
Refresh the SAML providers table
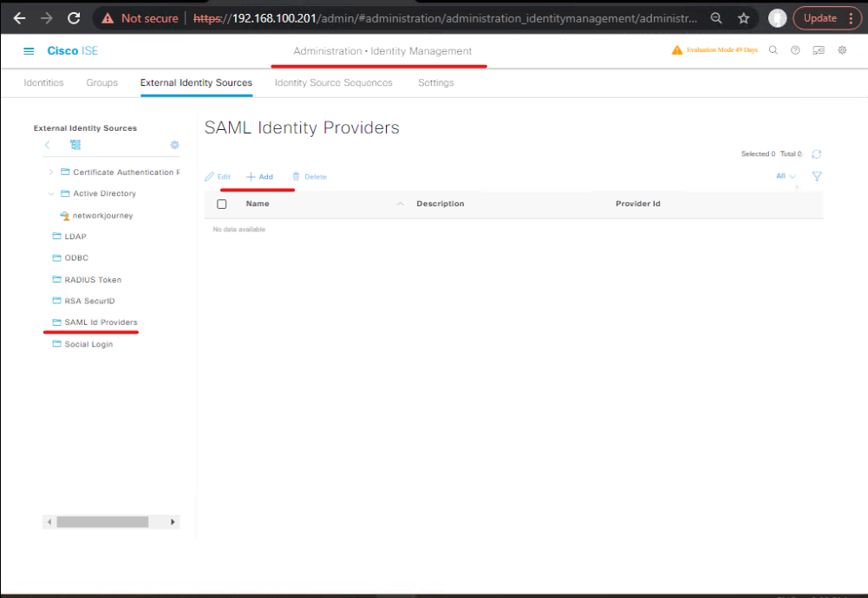click(817, 153)
